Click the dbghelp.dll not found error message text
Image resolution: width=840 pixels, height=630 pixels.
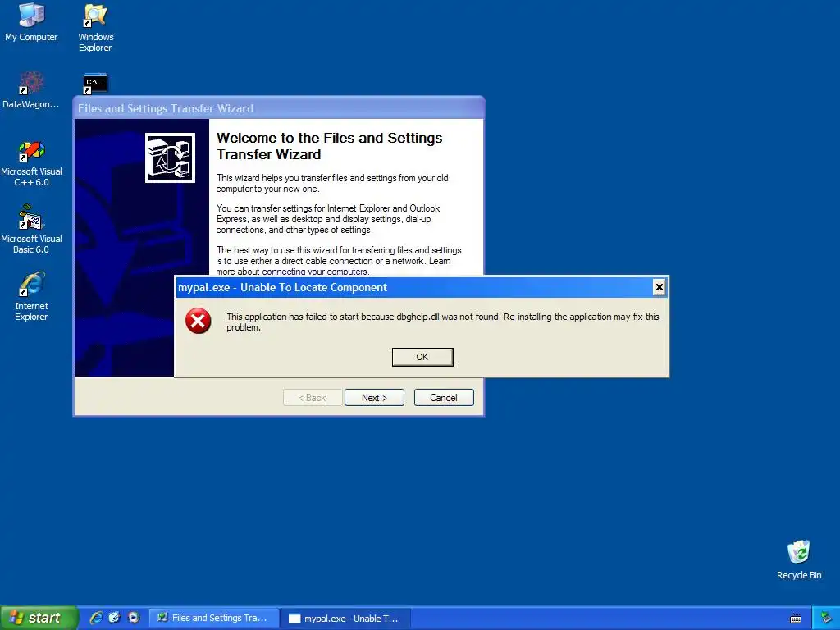tap(442, 322)
